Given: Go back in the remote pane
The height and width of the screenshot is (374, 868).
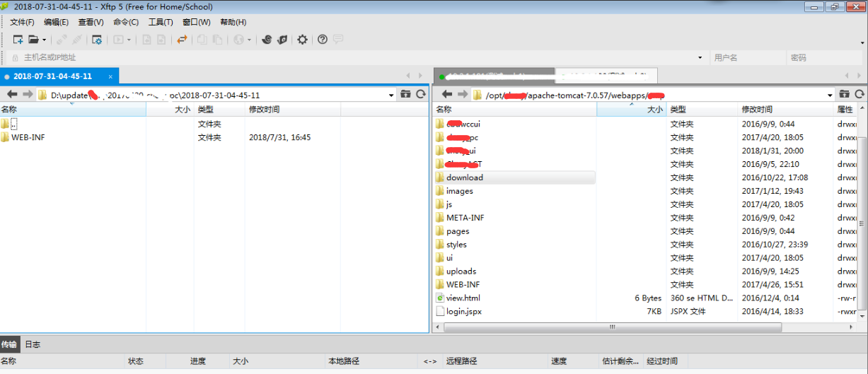Looking at the screenshot, I should (446, 94).
